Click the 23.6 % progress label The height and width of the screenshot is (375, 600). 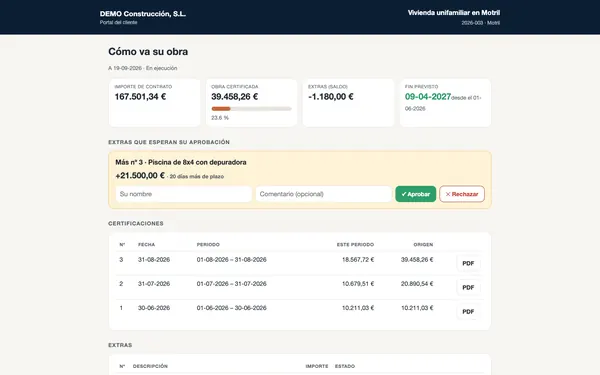coord(220,118)
